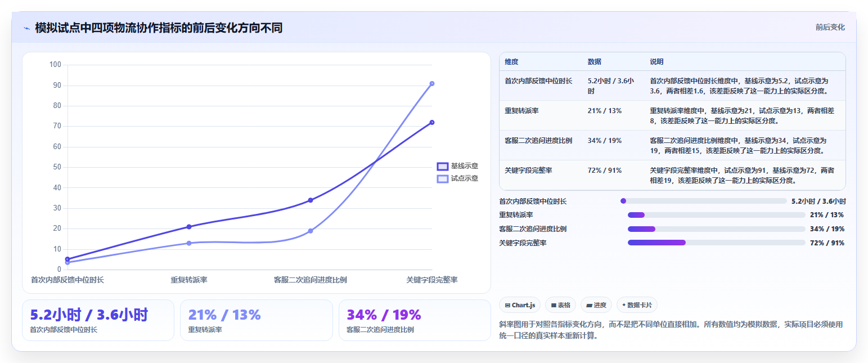This screenshot has height=363, width=868.
Task: Click the pilot point at 重复转派率 (13)
Action: point(189,243)
